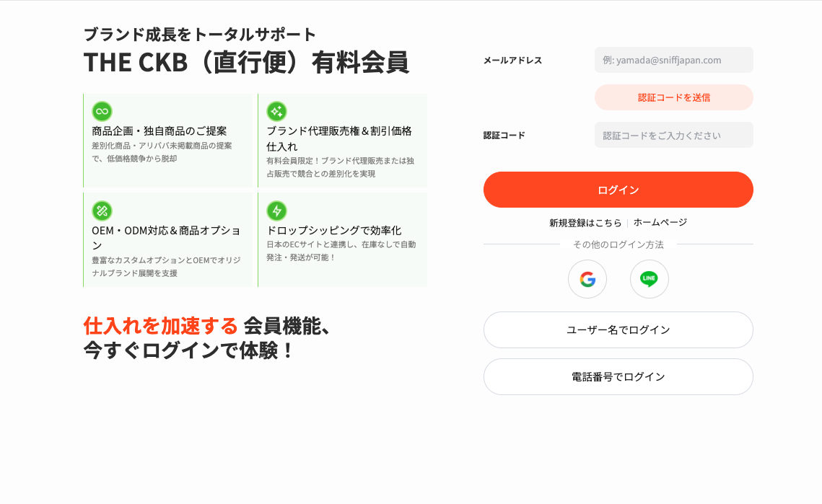This screenshot has width=822, height=504.
Task: Click the 仕入れを加速する orange headline text
Action: click(161, 326)
